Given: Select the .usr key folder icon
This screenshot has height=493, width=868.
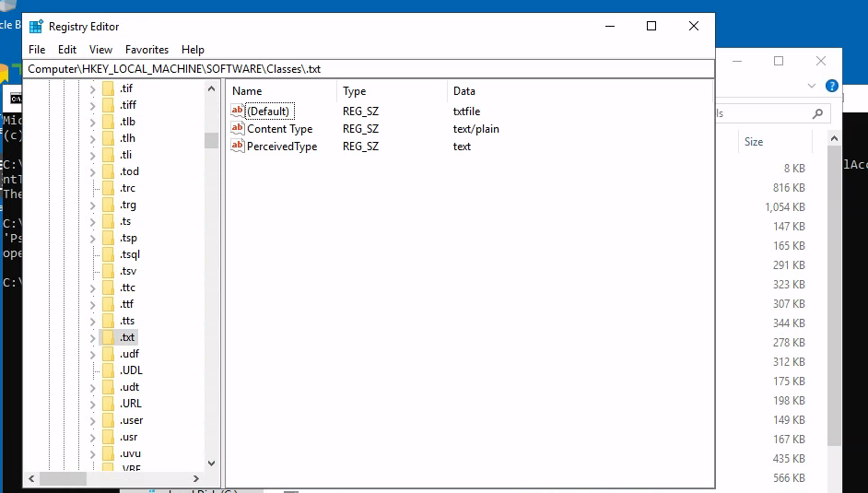Looking at the screenshot, I should [x=109, y=437].
